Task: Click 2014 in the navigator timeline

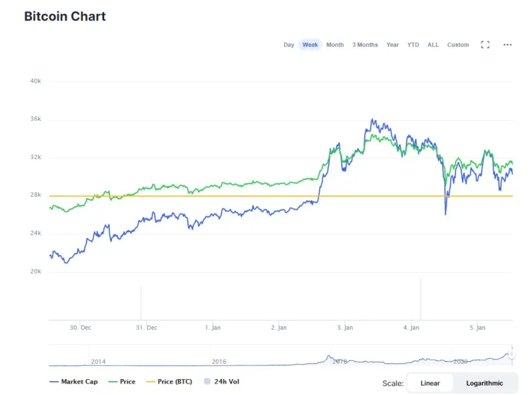Action: [98, 362]
